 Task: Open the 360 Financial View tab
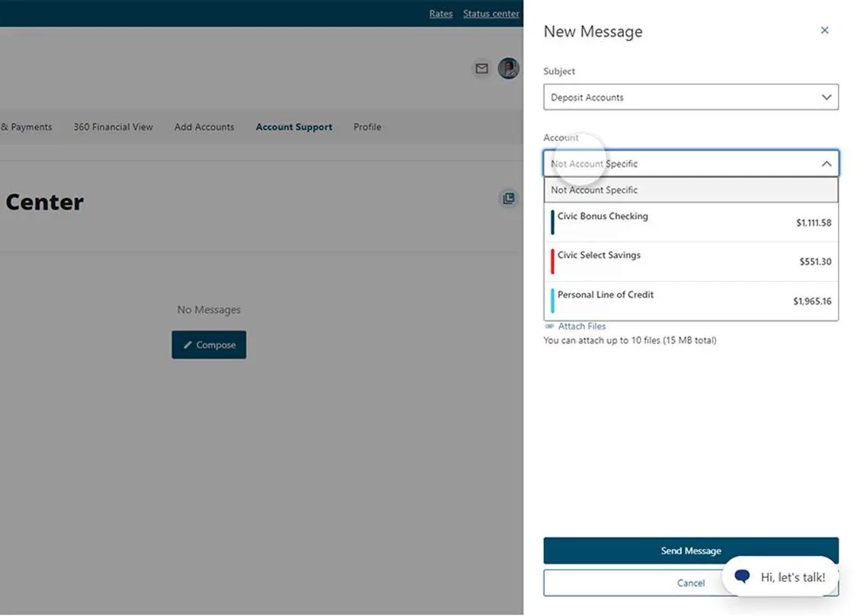pos(113,126)
